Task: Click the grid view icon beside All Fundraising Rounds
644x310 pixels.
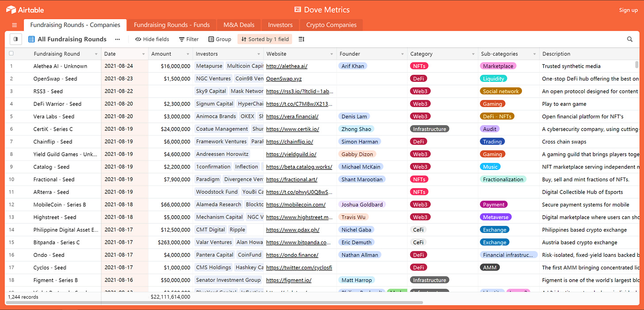Action: 32,39
